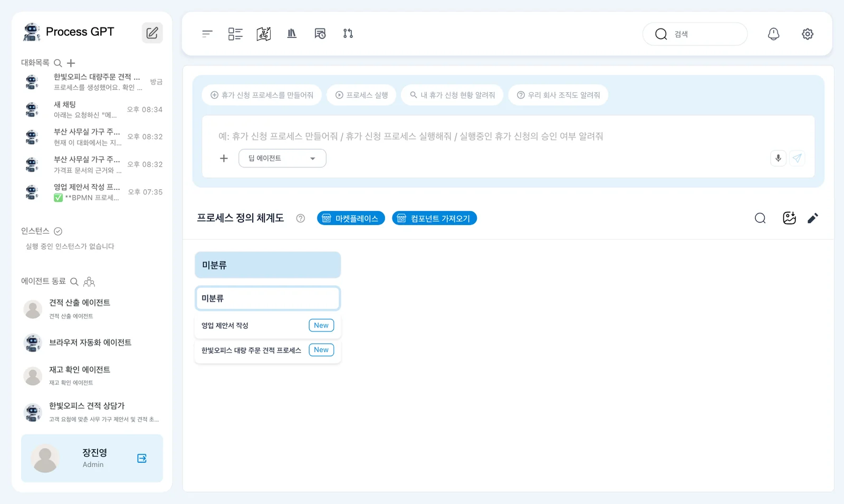Select the 프로세스 실행 suggestion chip

[x=361, y=95]
